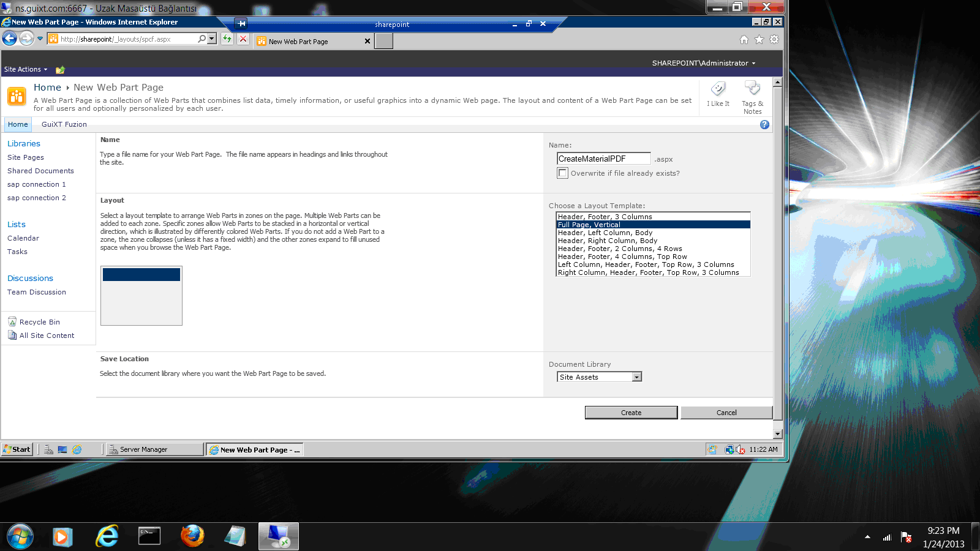The width and height of the screenshot is (980, 551).
Task: Click page scrollbar down arrow
Action: pos(778,434)
